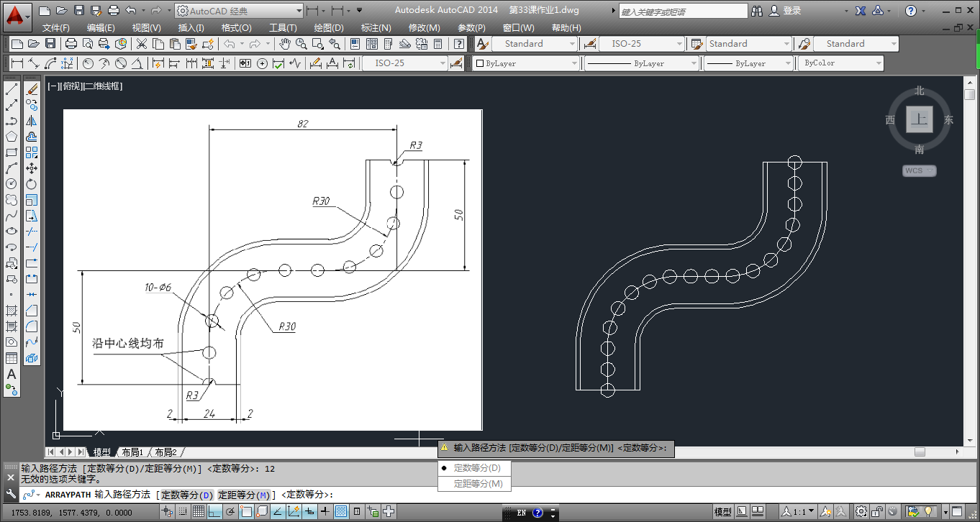
Task: Open the AutoCAD 经典 workspace dropdown
Action: (x=239, y=11)
